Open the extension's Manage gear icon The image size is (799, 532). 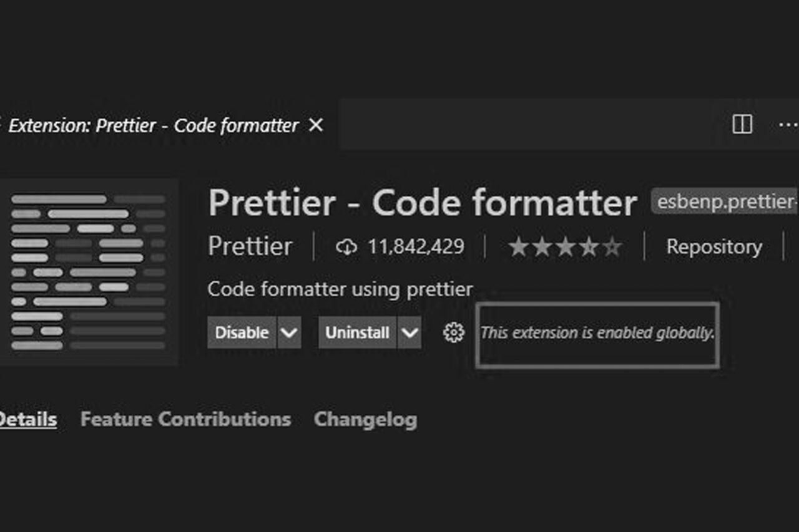453,332
